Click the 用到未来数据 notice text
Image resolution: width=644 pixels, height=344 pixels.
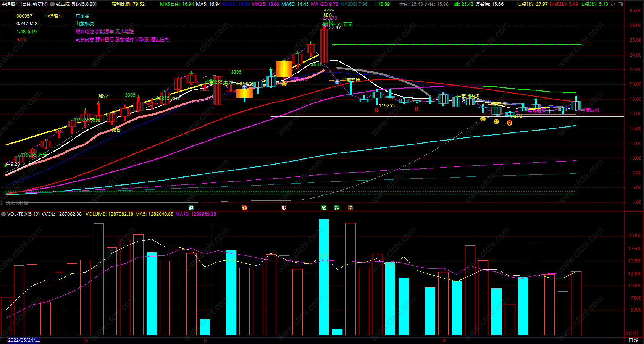15,203
